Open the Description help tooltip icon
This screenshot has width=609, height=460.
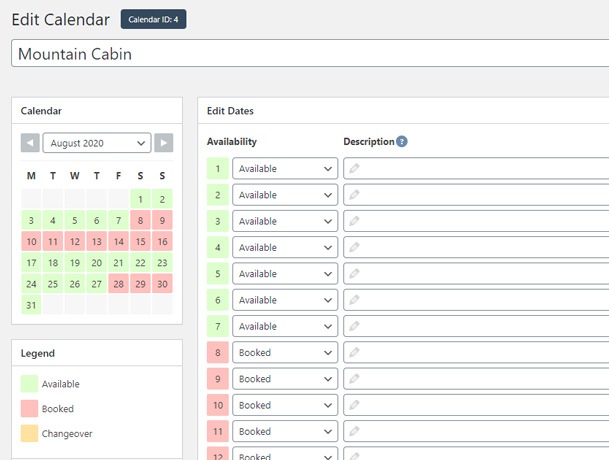[402, 141]
